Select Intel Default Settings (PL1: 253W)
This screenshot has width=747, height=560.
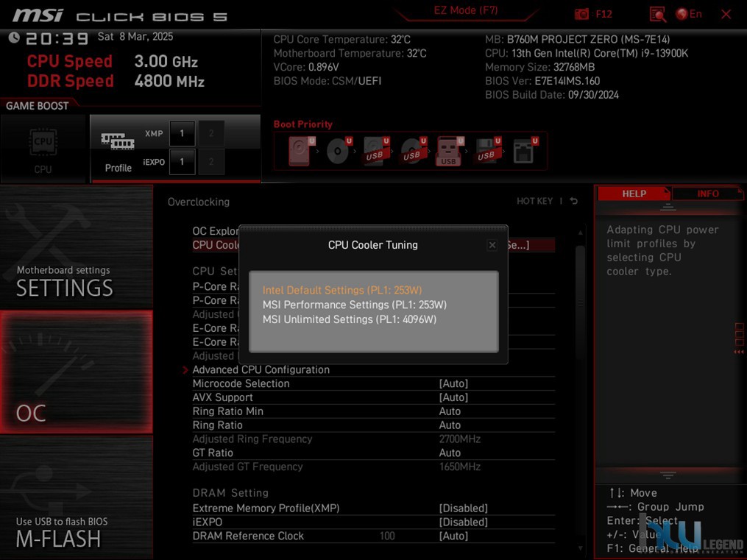click(342, 290)
